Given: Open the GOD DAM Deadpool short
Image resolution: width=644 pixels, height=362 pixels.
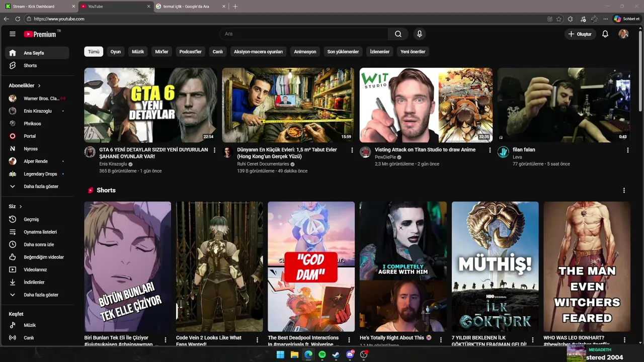Looking at the screenshot, I should click(x=311, y=266).
